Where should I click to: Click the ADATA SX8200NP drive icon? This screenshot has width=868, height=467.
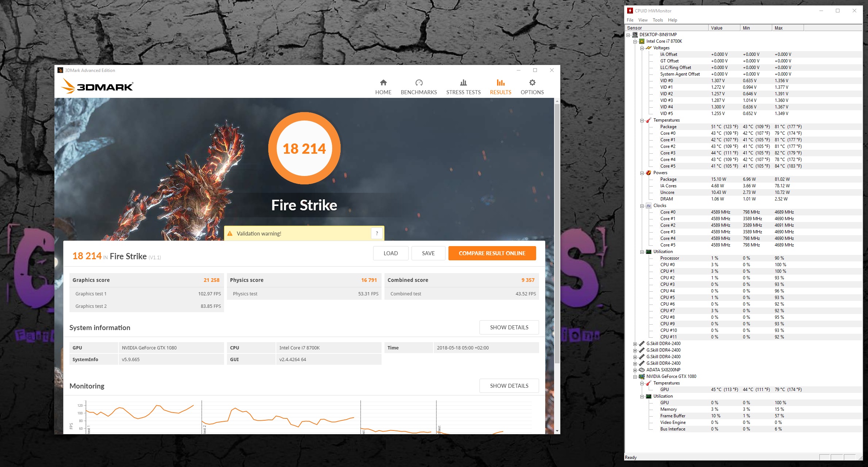click(x=642, y=370)
